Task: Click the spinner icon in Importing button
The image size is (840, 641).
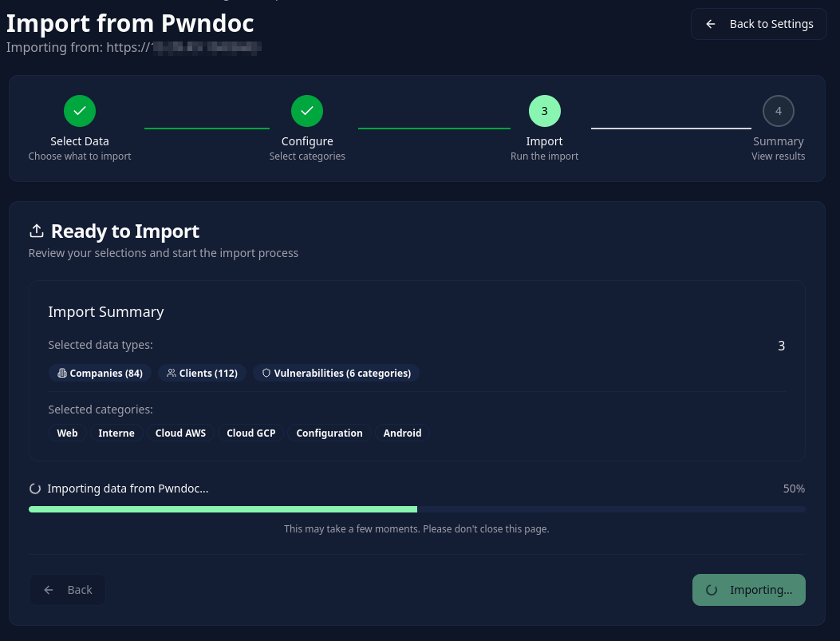Action: tap(712, 590)
